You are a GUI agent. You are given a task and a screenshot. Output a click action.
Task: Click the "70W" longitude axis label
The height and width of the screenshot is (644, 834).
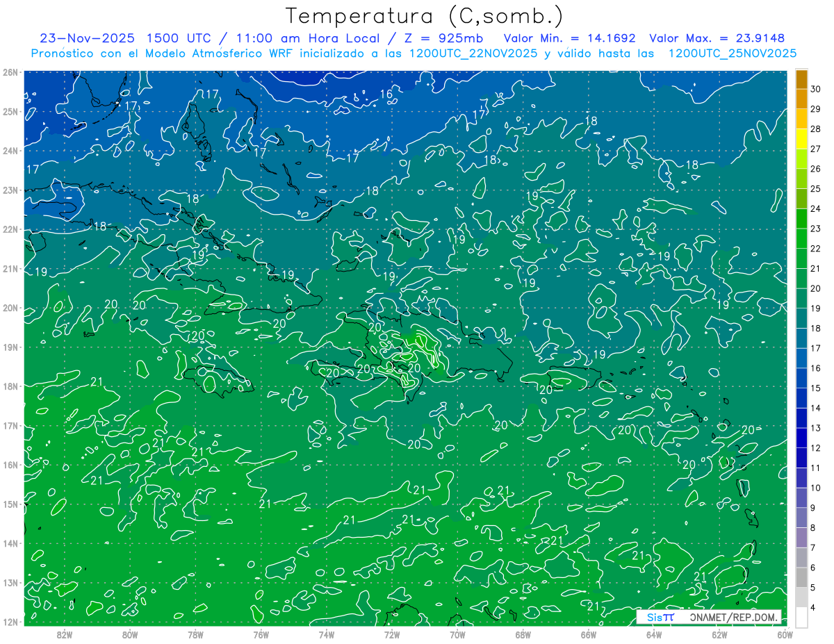click(457, 634)
